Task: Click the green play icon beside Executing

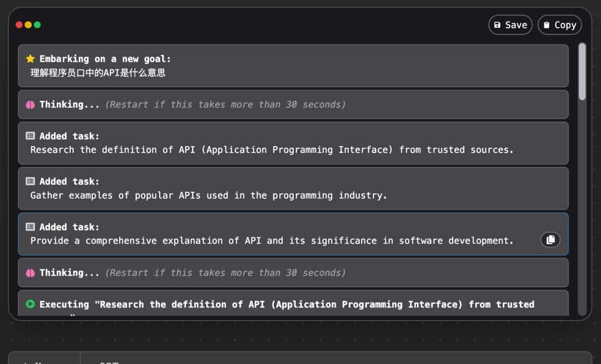Action: 31,305
